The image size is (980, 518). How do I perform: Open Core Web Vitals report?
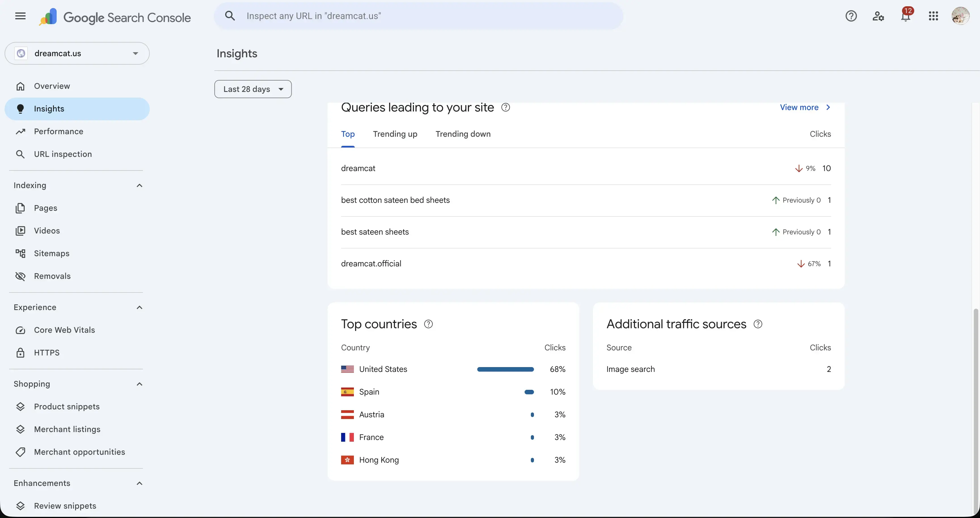click(77, 330)
